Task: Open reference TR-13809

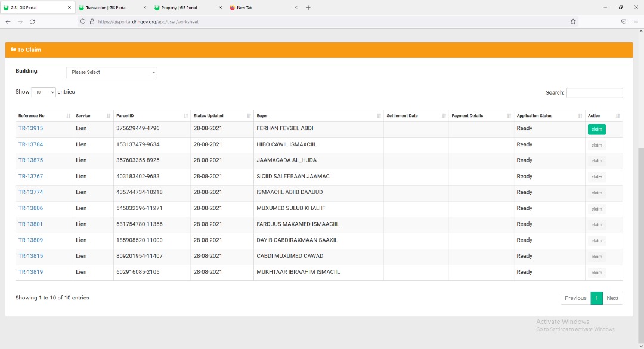Action: click(x=31, y=240)
